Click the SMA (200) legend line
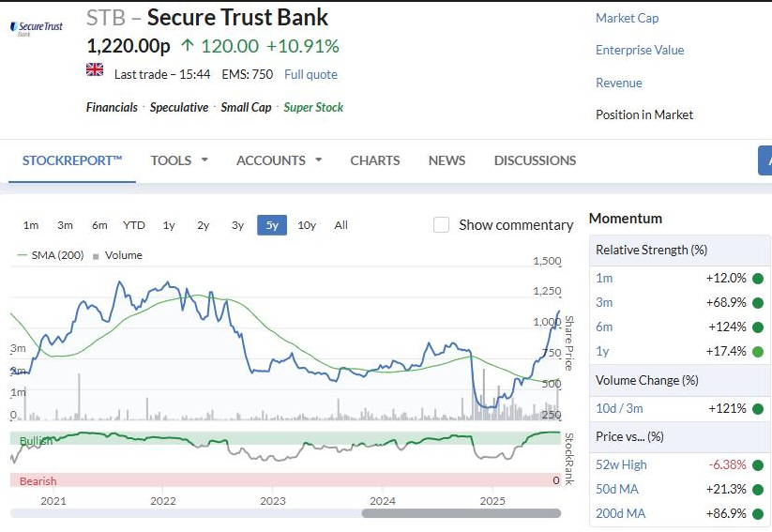The height and width of the screenshot is (532, 772). [22, 255]
